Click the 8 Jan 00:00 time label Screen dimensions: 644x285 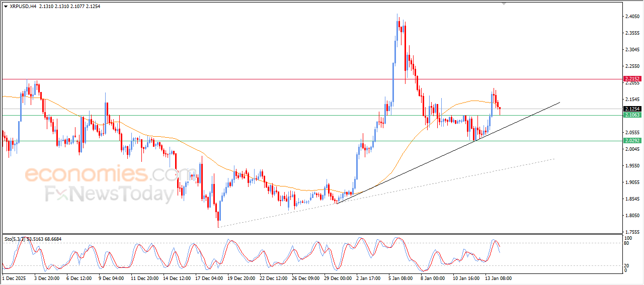click(433, 278)
